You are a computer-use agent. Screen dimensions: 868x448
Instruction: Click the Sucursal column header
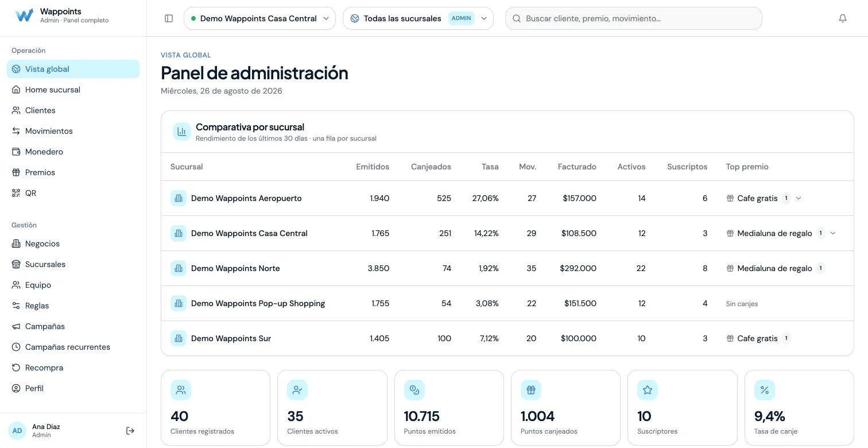tap(187, 167)
